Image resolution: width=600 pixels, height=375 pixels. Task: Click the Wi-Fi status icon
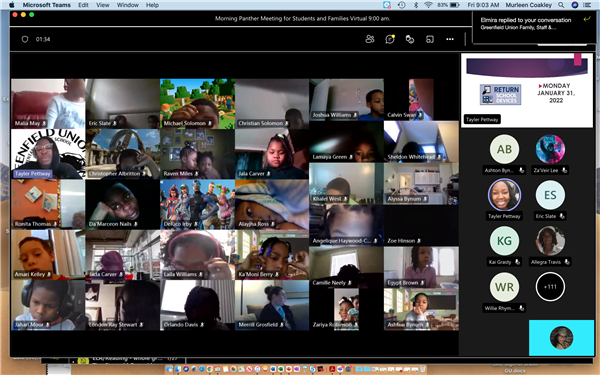coord(428,5)
